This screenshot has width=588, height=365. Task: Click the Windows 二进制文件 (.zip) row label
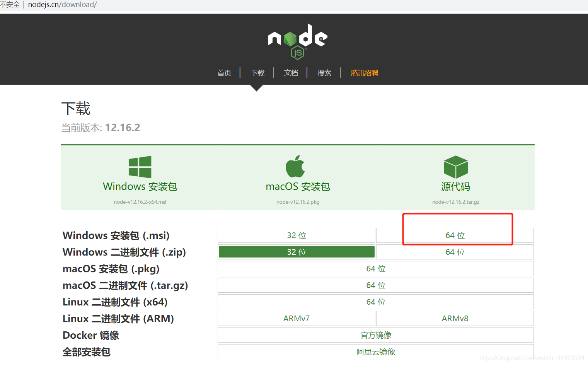click(x=124, y=252)
